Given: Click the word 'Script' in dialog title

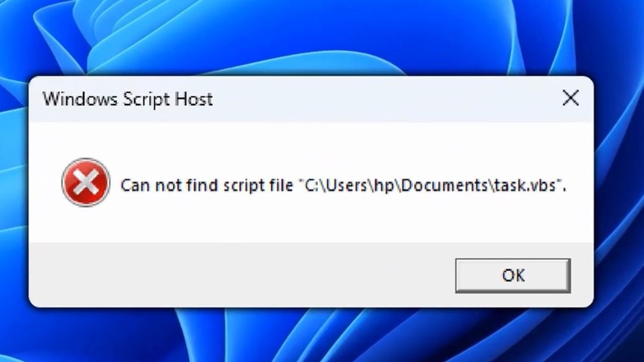Looking at the screenshot, I should 146,100.
